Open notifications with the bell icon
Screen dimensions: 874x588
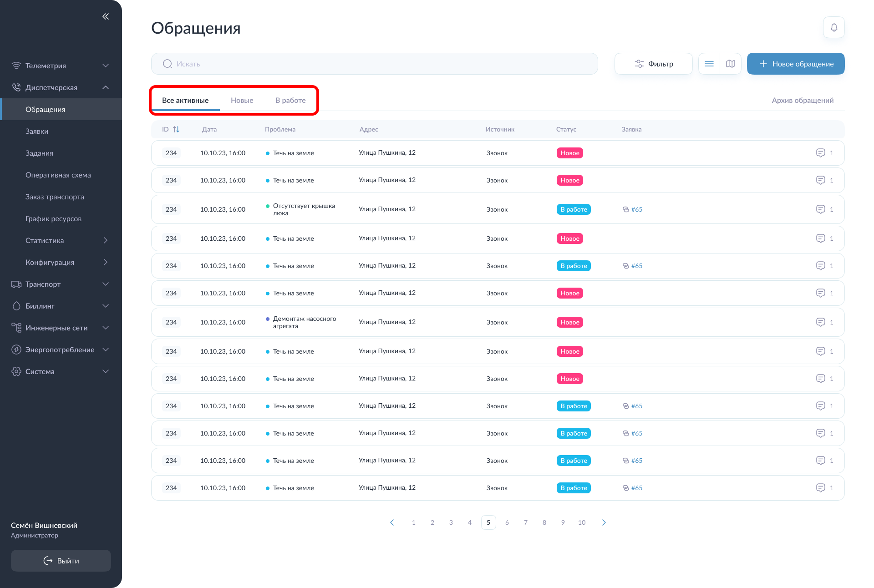pos(833,27)
